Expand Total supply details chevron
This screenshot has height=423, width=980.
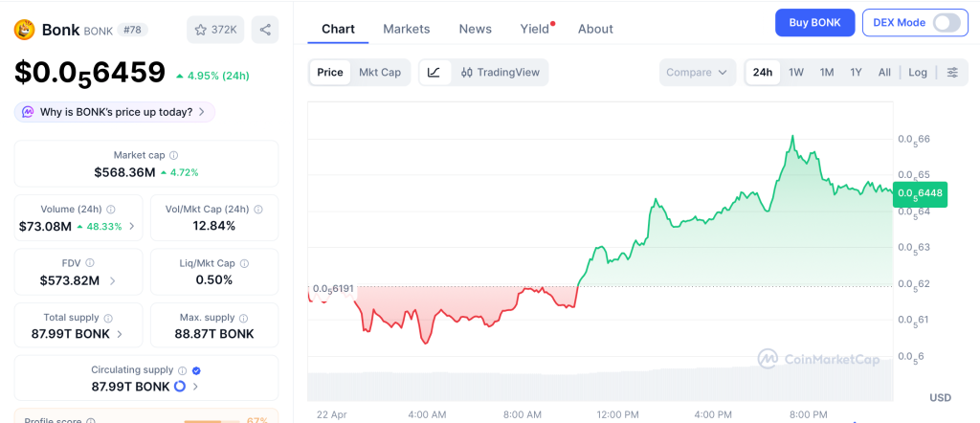click(x=120, y=334)
